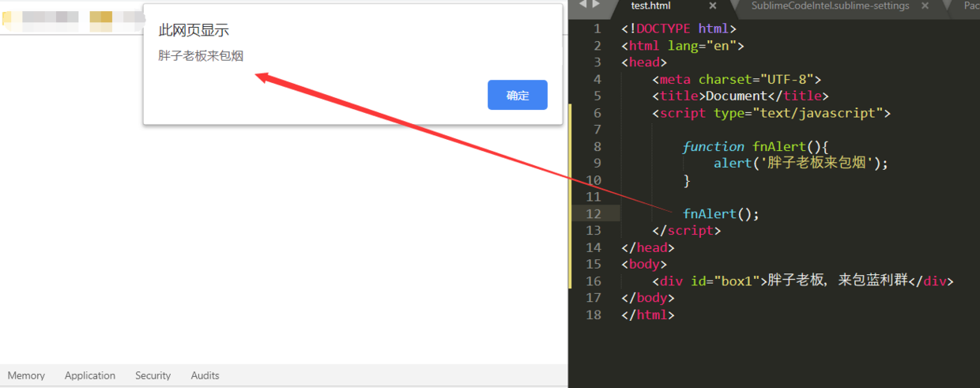980x388 pixels.
Task: Click the closing body tag
Action: [648, 298]
